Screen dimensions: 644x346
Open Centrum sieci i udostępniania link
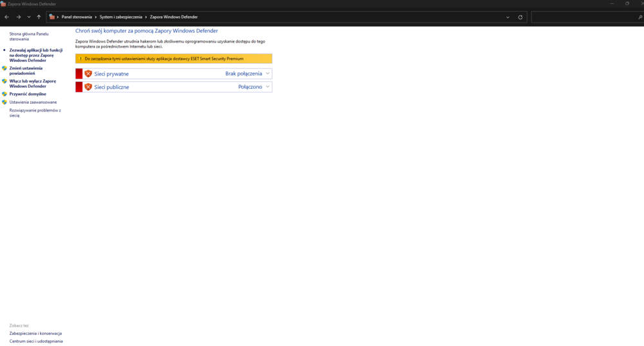click(36, 341)
